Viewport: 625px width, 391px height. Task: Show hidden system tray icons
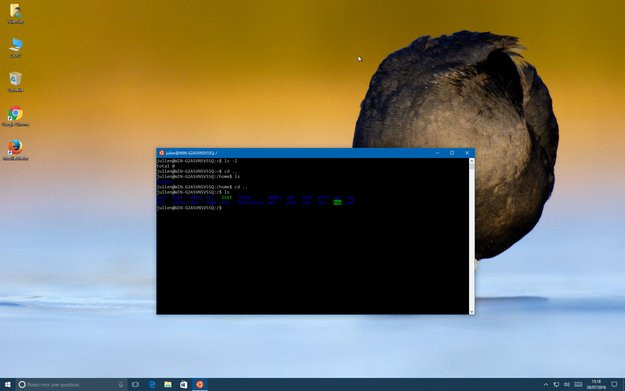pos(546,385)
